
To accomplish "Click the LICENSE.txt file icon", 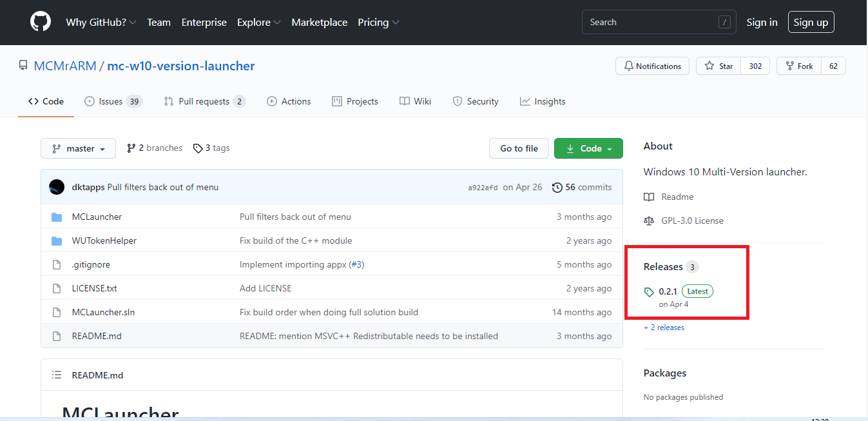I will (x=57, y=288).
